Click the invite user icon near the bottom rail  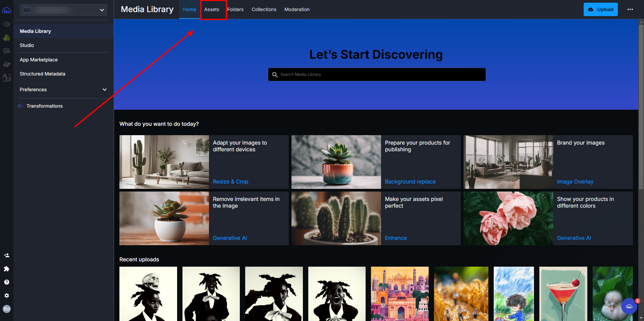[x=7, y=255]
